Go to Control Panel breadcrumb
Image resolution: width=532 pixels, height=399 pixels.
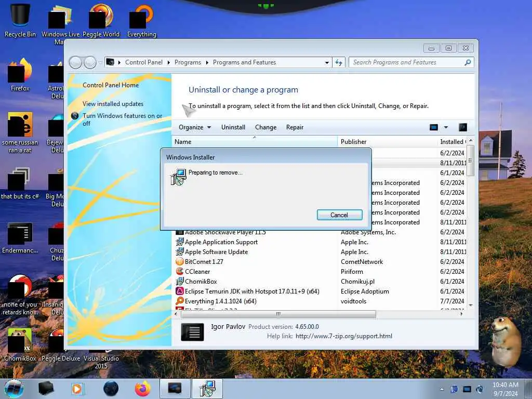pos(144,62)
